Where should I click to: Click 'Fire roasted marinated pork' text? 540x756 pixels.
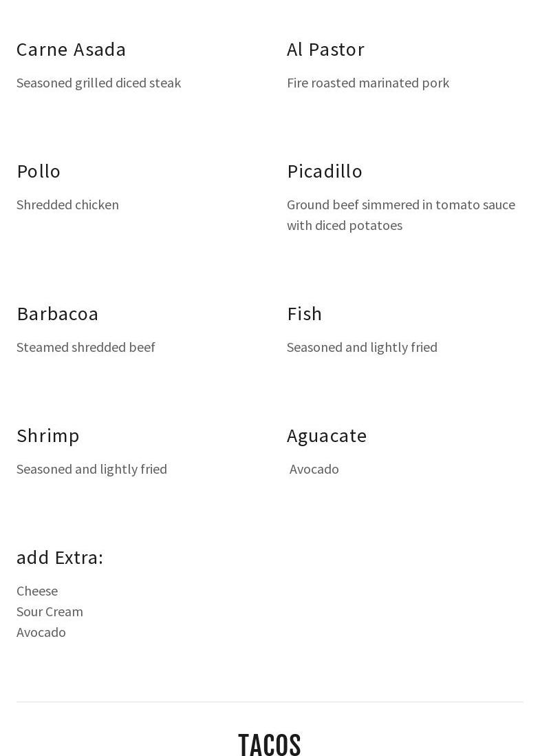[x=368, y=83]
